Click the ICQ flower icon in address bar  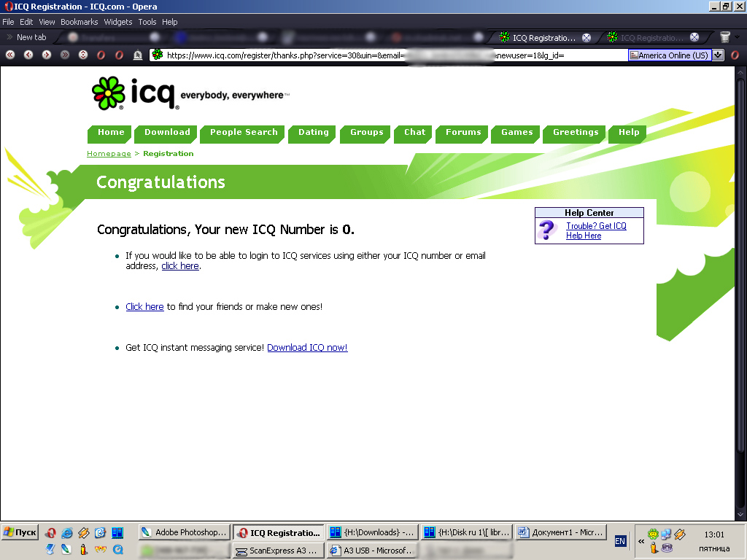(158, 55)
